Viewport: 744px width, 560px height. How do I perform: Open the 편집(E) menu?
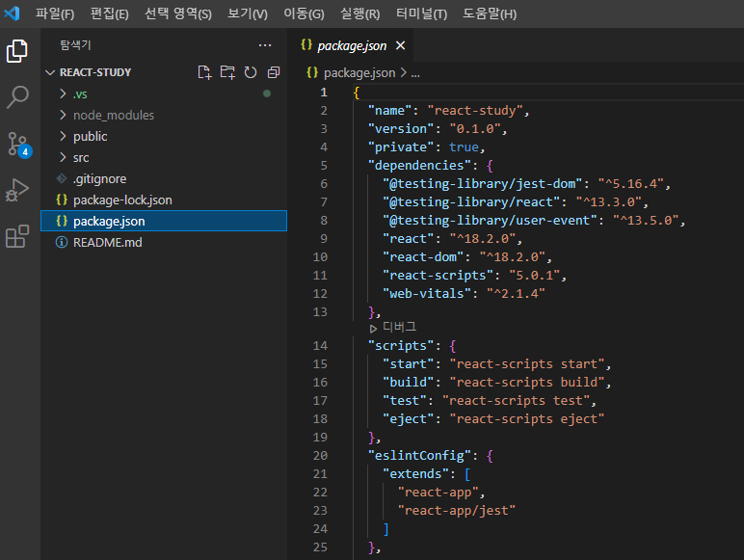(x=110, y=13)
